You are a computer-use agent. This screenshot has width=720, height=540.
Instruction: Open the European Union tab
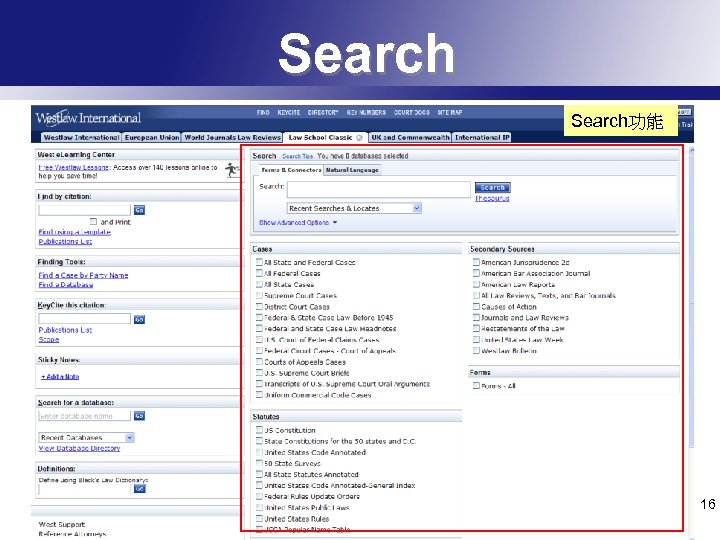tap(152, 137)
